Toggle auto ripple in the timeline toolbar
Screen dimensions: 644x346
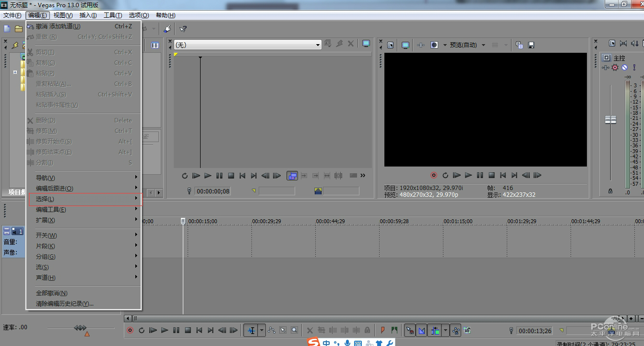[435, 330]
